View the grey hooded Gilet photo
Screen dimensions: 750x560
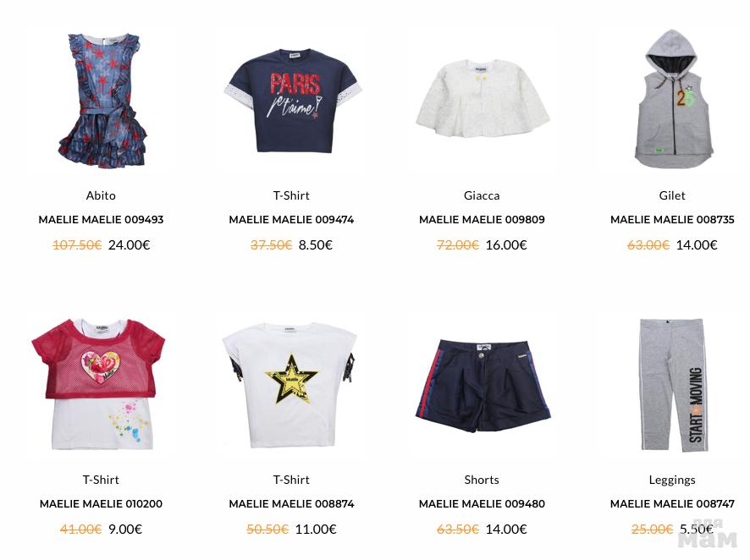coord(674,99)
